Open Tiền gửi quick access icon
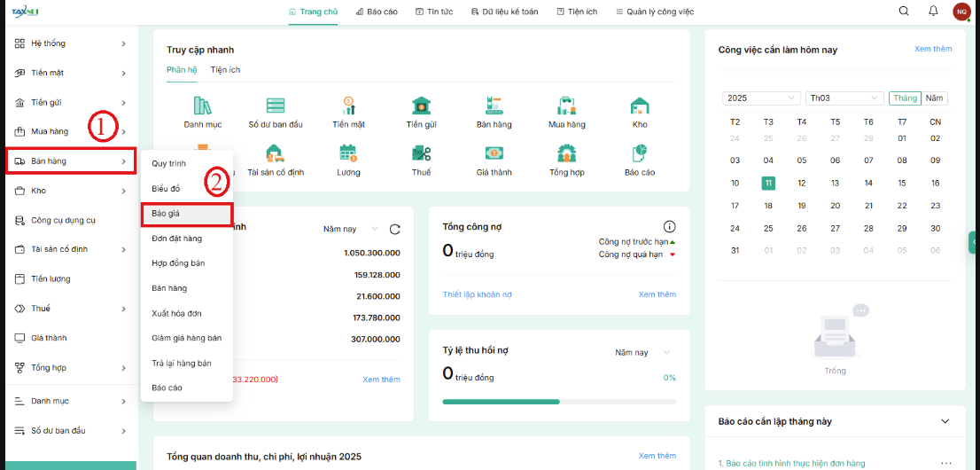This screenshot has width=980, height=470. [x=421, y=106]
